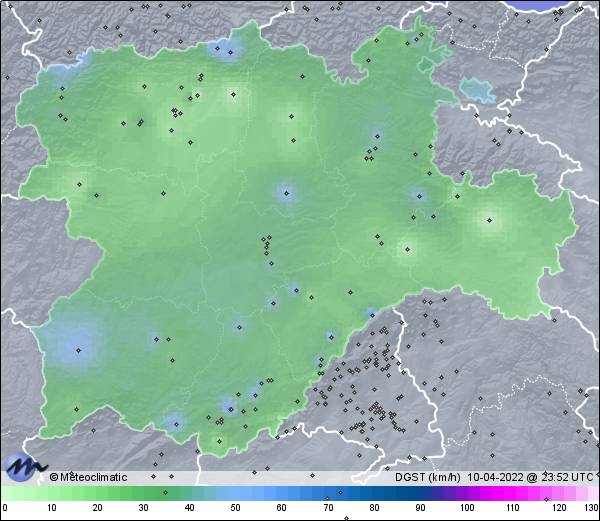
Task: Click station marker on legend bar above 70
Action: click(x=327, y=498)
